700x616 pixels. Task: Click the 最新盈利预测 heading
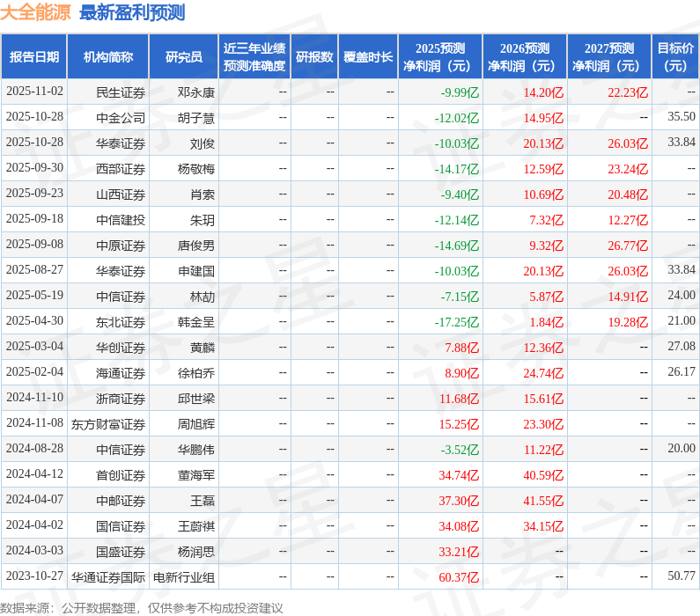coord(132,12)
